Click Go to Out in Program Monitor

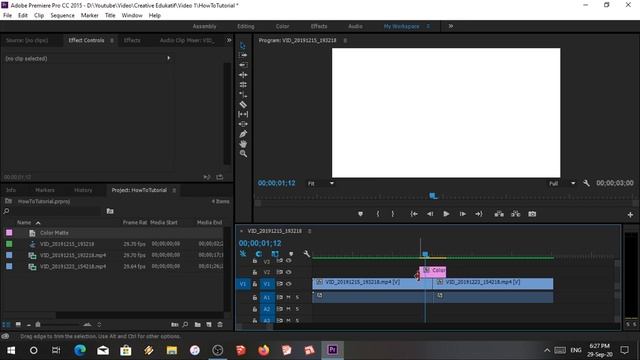[479, 214]
